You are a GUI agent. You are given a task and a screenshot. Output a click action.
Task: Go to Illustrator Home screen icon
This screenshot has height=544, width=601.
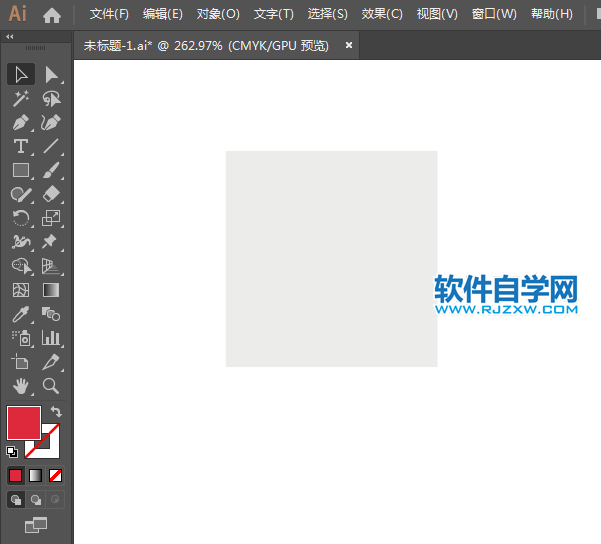coord(52,15)
